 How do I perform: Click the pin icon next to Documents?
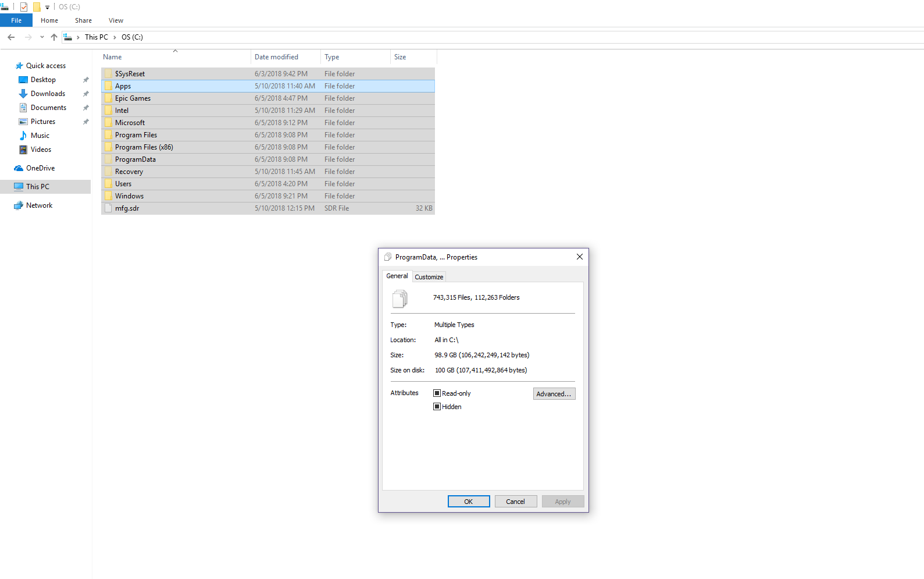pos(85,108)
